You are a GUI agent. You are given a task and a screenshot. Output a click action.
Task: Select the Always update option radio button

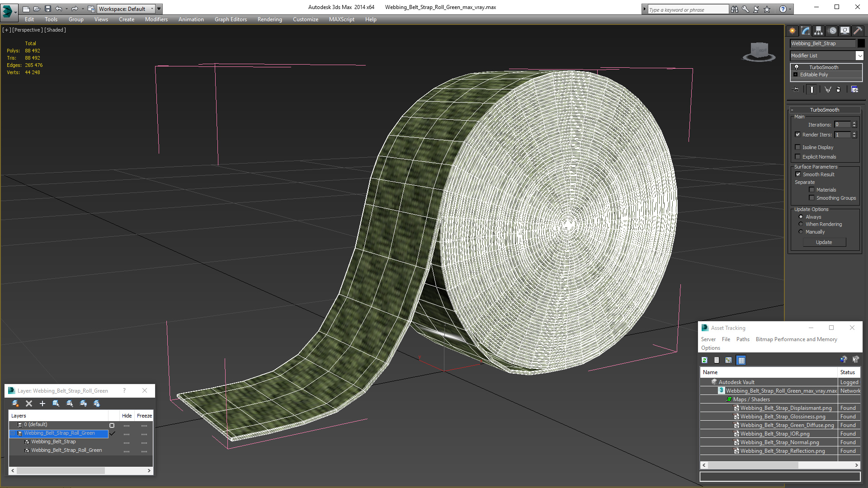click(801, 217)
